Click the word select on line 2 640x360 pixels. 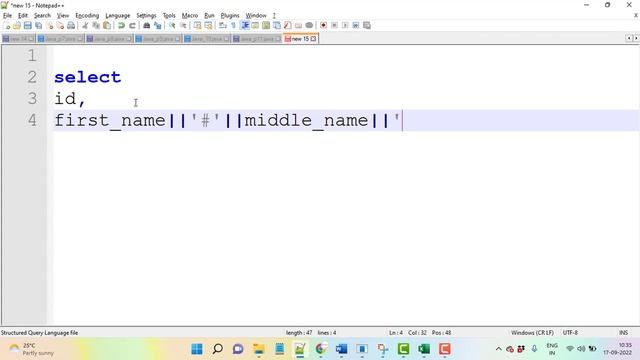click(88, 77)
